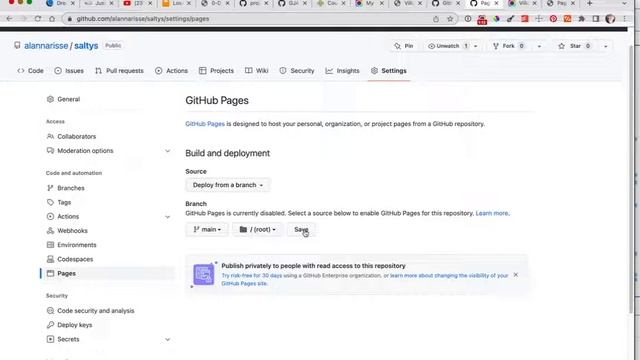Reload the page with refresh icon
Screen dimensions: 640x360
(x=38, y=19)
